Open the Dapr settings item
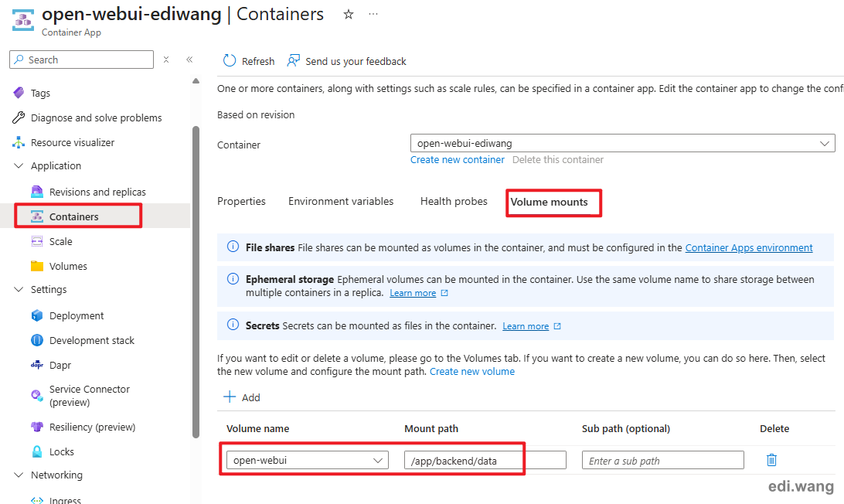 click(60, 365)
